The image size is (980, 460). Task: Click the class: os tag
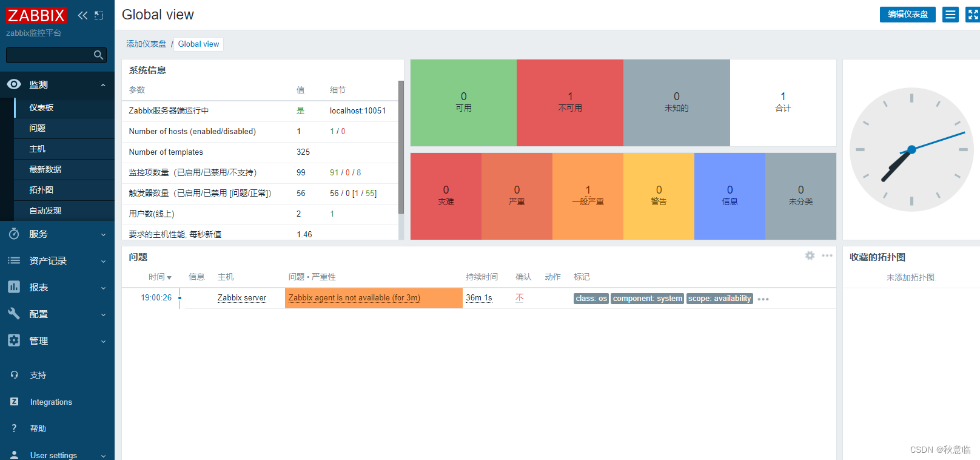(591, 299)
